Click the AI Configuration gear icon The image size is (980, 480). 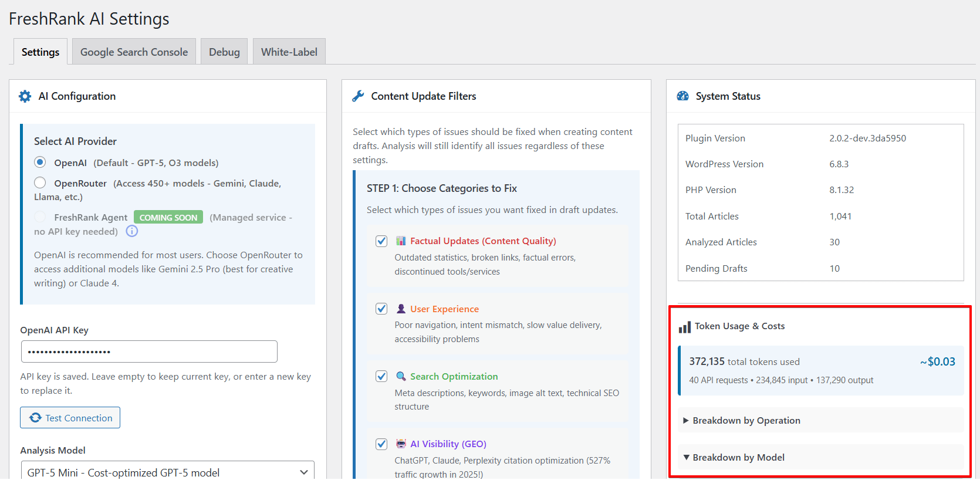click(x=25, y=96)
